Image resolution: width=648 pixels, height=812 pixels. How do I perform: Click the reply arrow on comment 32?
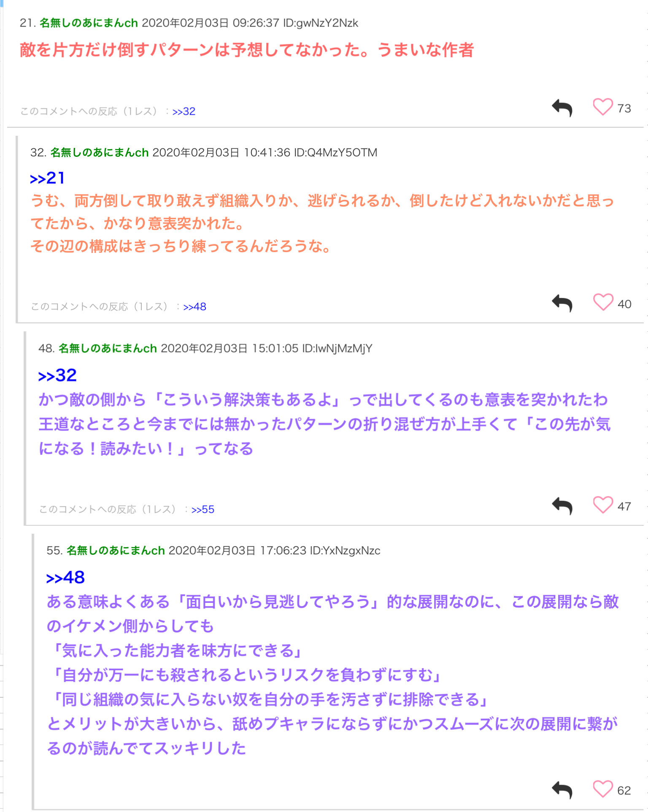(x=562, y=303)
